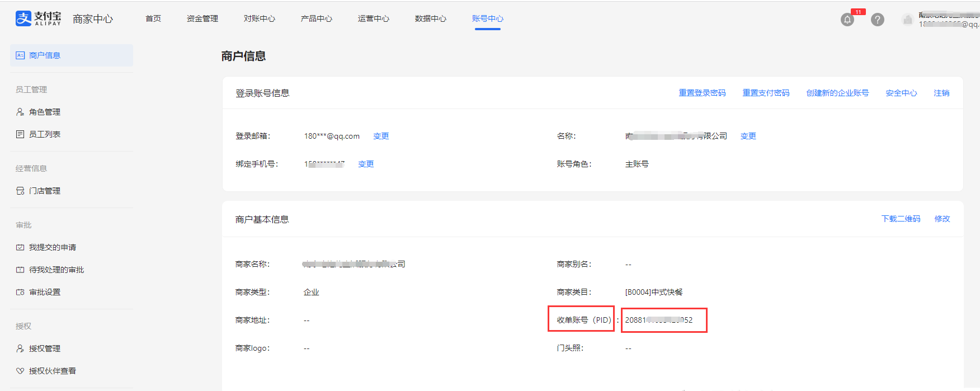Click the user avatar icon
The image size is (980, 391).
coord(907,20)
